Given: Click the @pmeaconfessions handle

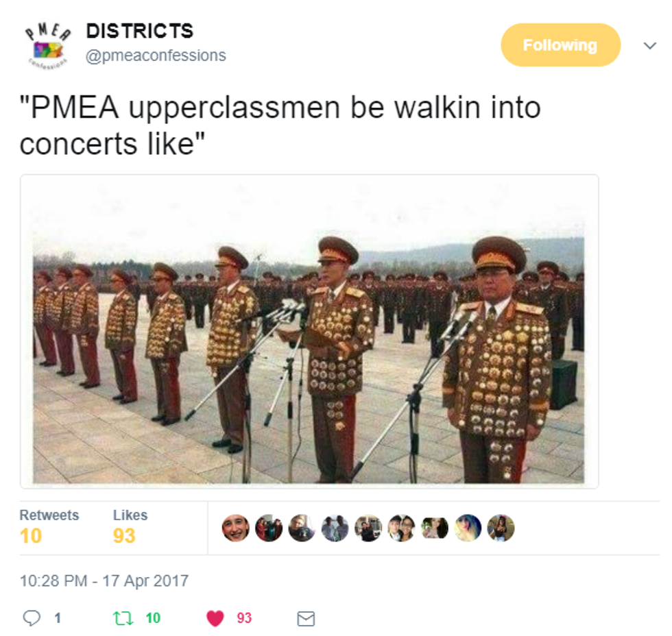Looking at the screenshot, I should pos(156,56).
